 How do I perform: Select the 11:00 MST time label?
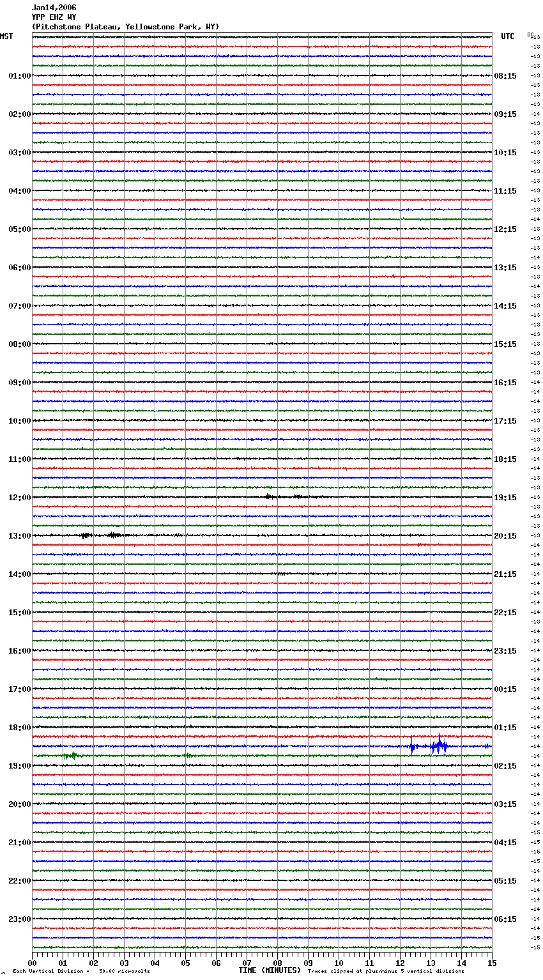pyautogui.click(x=20, y=459)
